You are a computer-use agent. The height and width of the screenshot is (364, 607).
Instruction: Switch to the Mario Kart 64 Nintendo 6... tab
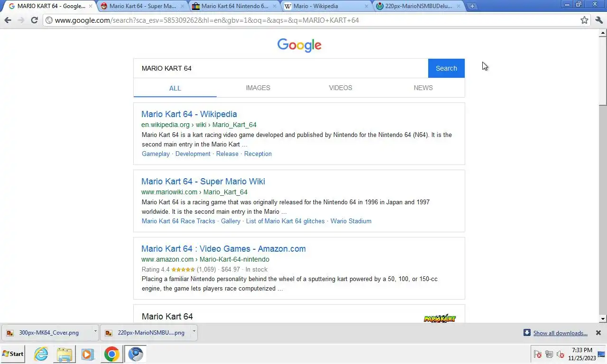[x=235, y=6]
